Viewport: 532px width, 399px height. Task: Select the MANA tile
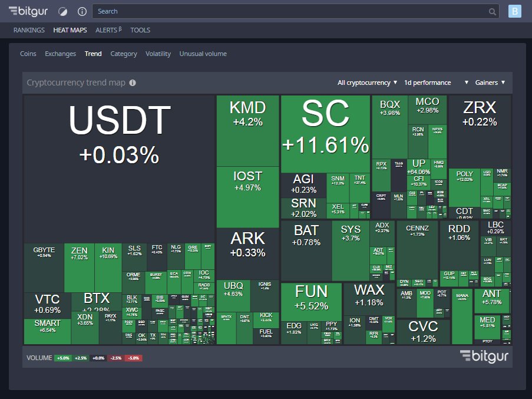pyautogui.click(x=462, y=316)
